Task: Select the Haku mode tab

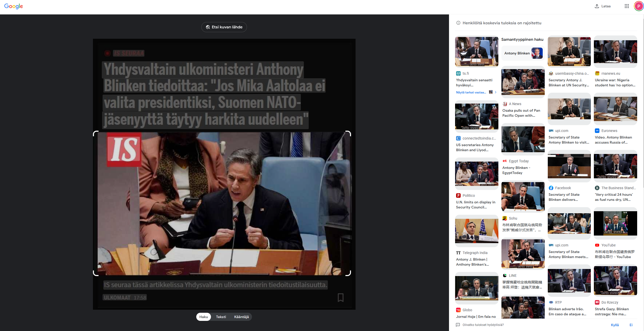Action: [x=204, y=317]
